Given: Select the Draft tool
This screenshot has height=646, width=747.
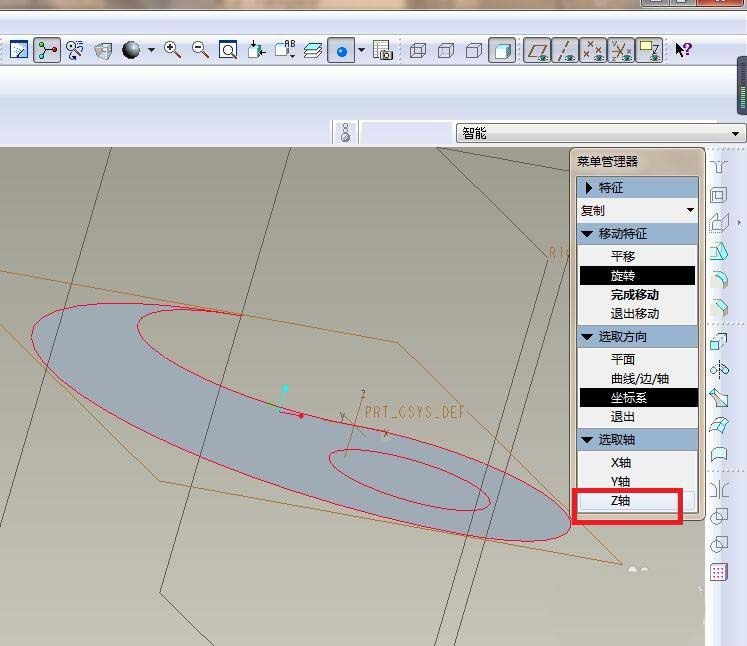Looking at the screenshot, I should (x=719, y=251).
